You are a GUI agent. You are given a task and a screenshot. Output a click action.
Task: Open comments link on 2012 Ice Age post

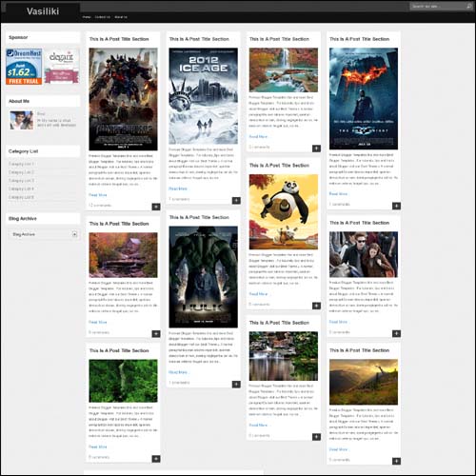pyautogui.click(x=179, y=199)
